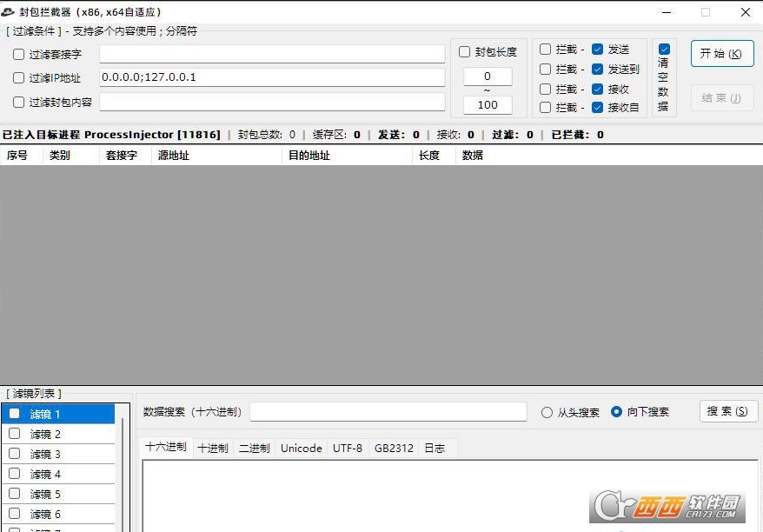Click the 过滤IP地址 input with 0.0.0.0;127.0.0.1
Screen dimensions: 763x532
272,77
